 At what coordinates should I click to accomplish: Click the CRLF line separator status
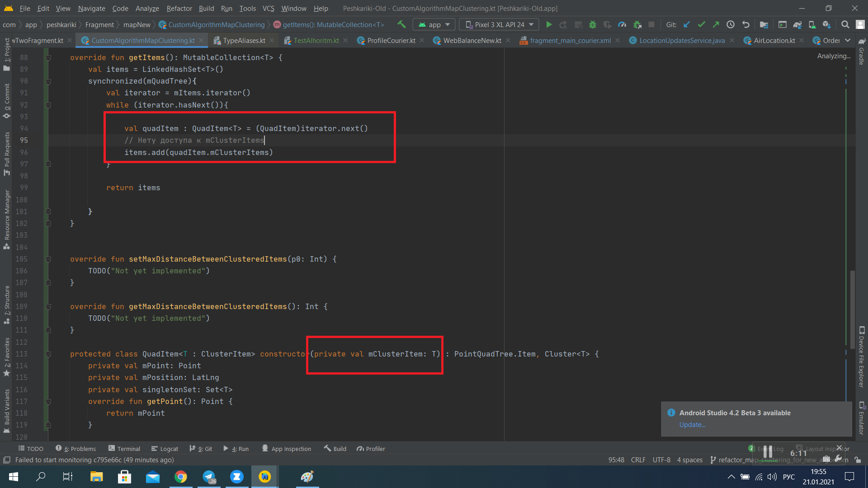point(638,460)
